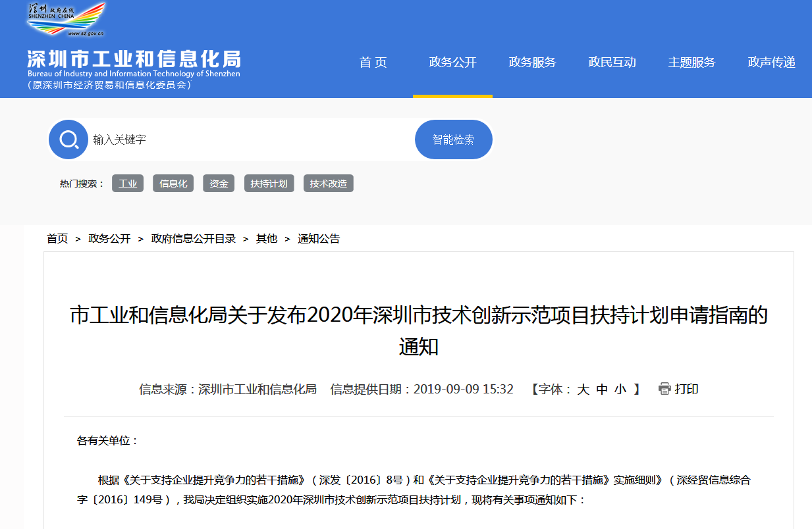This screenshot has width=812, height=529.
Task: Open the 首页 navigation menu item
Action: [373, 63]
